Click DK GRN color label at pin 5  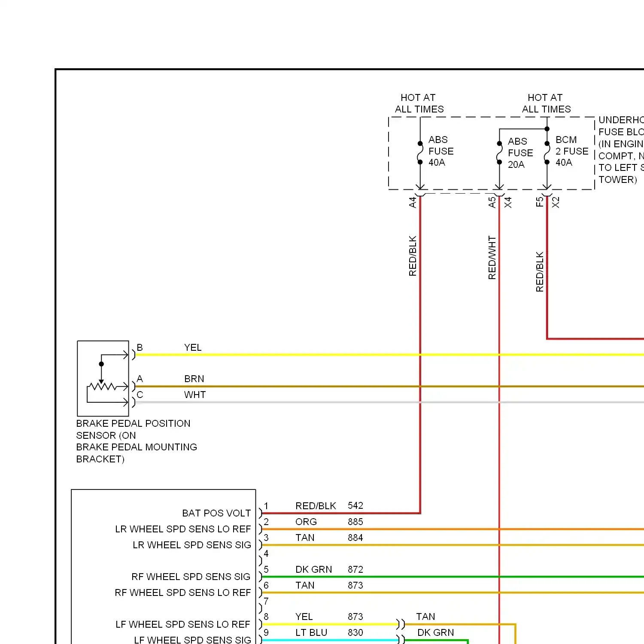tap(313, 569)
